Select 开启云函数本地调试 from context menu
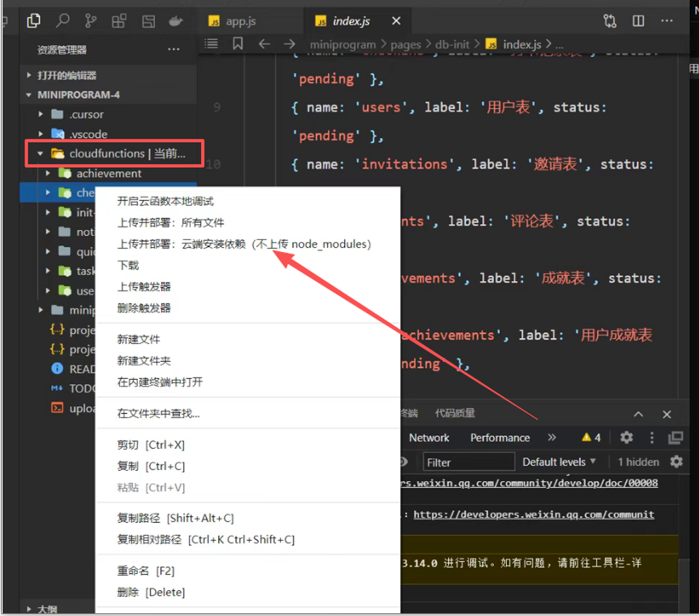Image resolution: width=699 pixels, height=616 pixels. point(166,202)
